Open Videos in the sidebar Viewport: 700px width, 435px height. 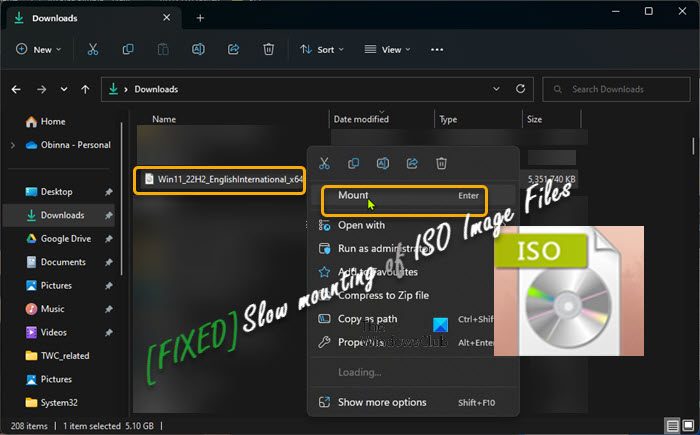[54, 333]
